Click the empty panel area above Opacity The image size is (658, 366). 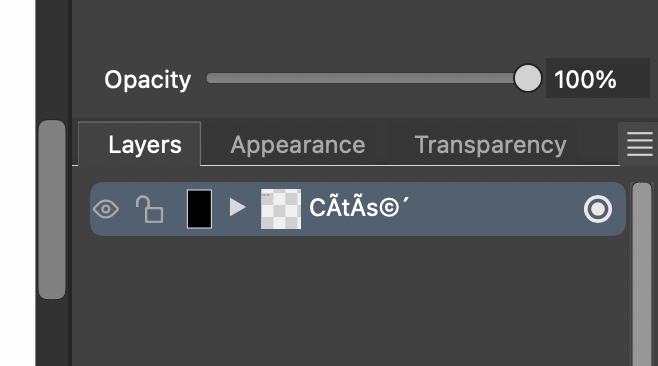click(x=361, y=27)
